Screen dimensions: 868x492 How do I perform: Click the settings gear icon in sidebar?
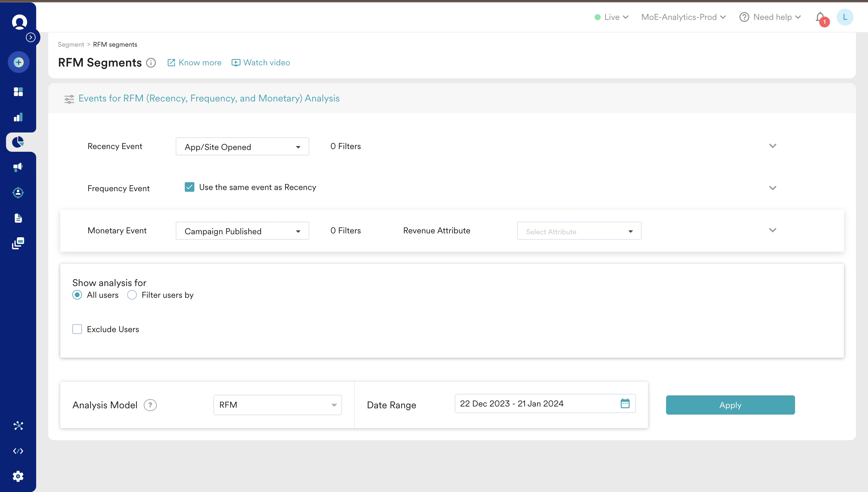pyautogui.click(x=18, y=476)
